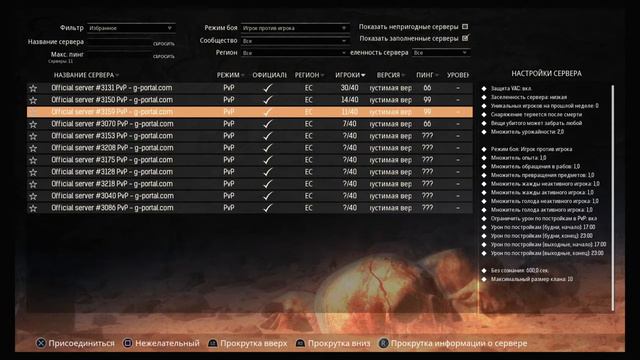Select Official server #3218 PvP row
This screenshot has width=640, height=360.
pos(250,184)
